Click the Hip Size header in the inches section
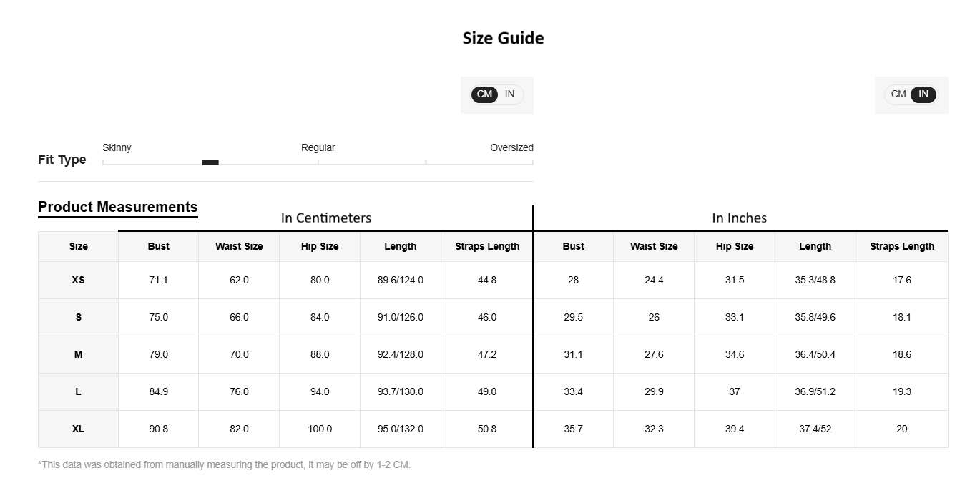The width and height of the screenshot is (980, 501). click(x=735, y=246)
